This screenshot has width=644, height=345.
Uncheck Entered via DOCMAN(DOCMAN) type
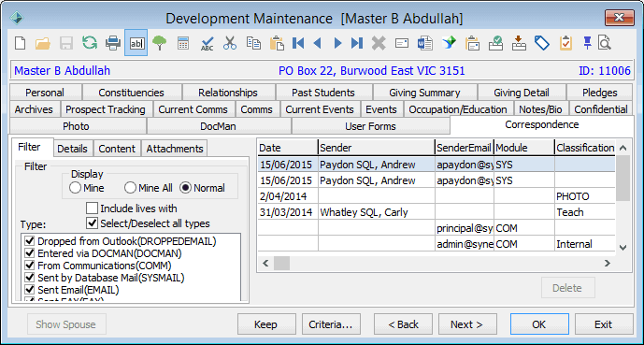pos(29,253)
